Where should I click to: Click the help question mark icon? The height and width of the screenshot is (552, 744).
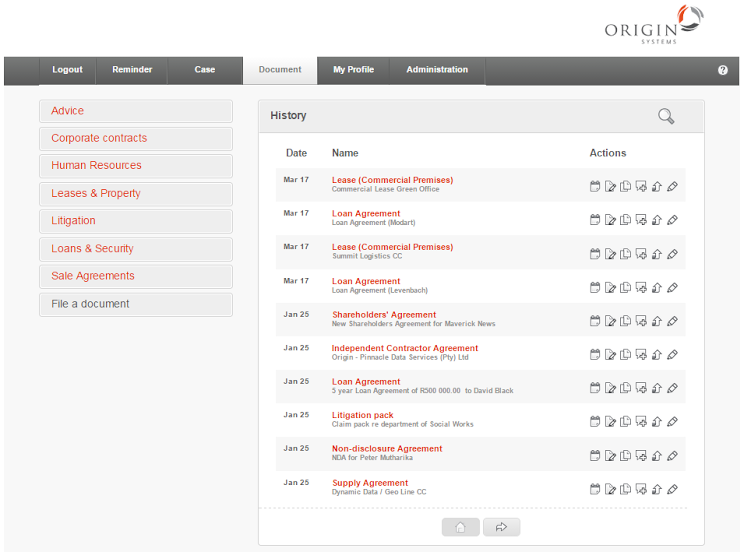(722, 70)
